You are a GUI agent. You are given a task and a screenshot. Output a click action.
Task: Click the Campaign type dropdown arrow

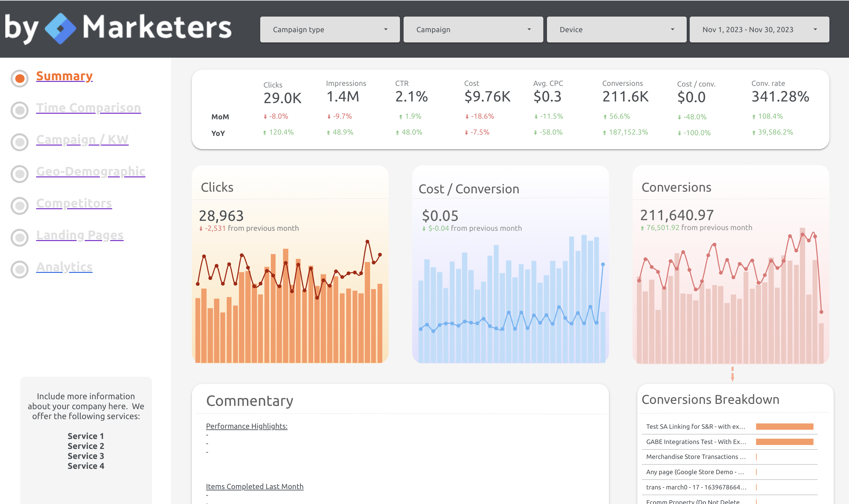tap(386, 30)
